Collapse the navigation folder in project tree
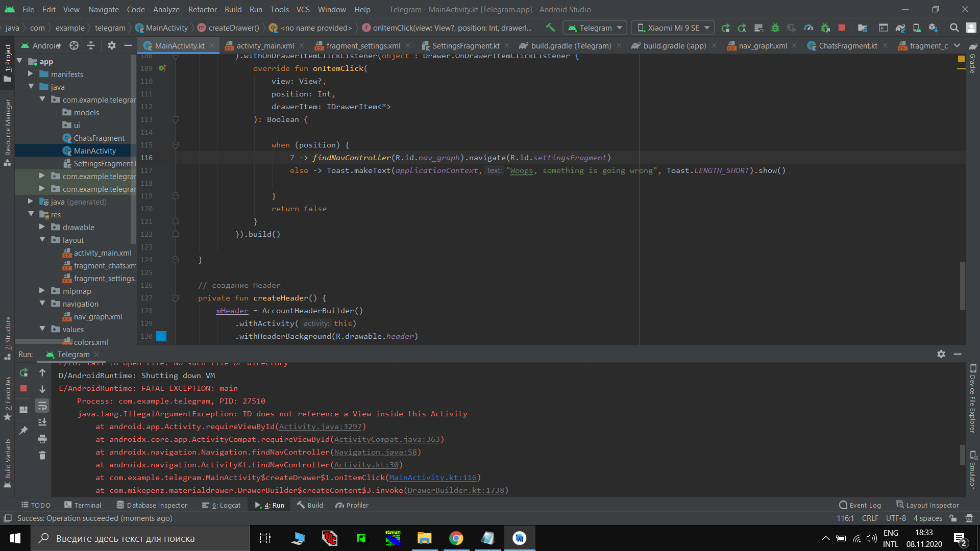This screenshot has width=980, height=551. click(42, 304)
